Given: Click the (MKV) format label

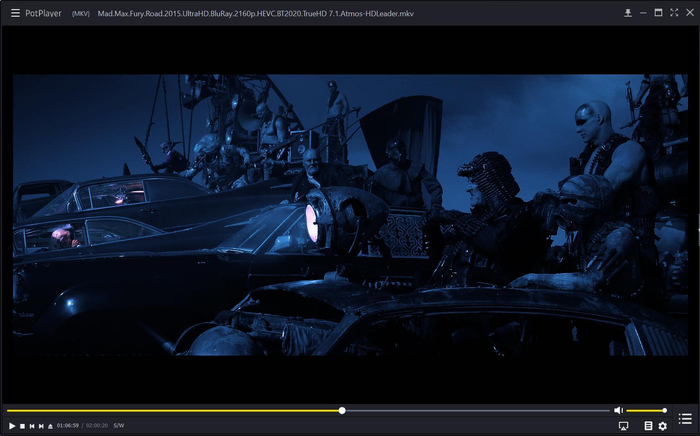Looking at the screenshot, I should (81, 14).
